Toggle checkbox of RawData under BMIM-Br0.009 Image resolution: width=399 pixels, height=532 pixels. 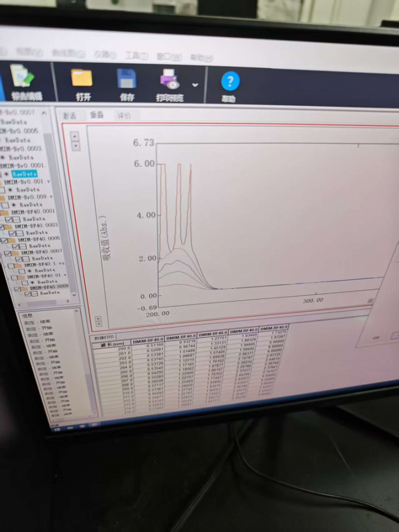pyautogui.click(x=5, y=205)
